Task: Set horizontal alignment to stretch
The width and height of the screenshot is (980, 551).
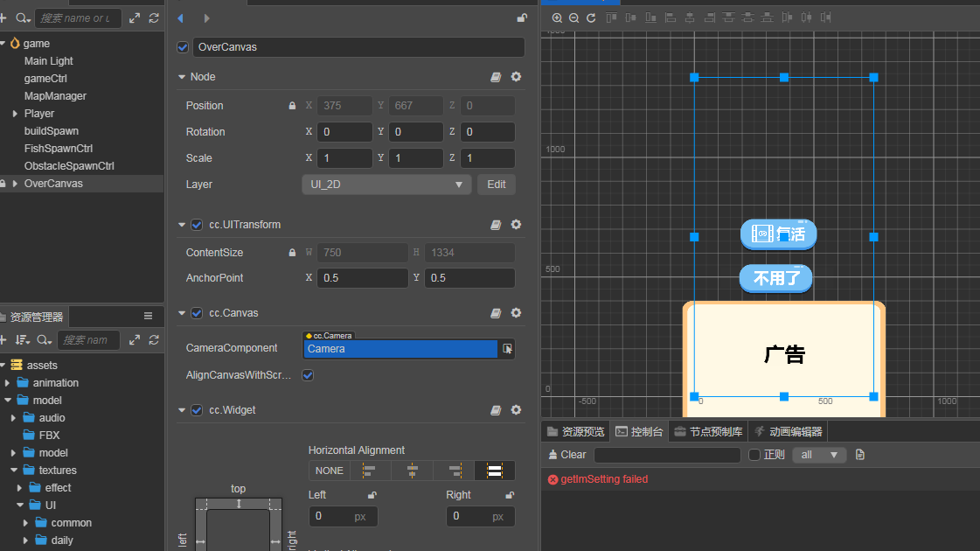Action: coord(495,471)
